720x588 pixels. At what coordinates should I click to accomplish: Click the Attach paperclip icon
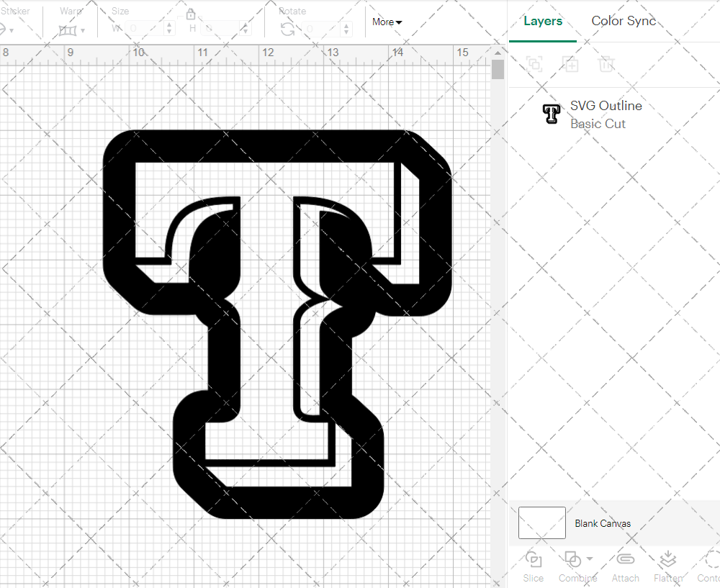[x=625, y=560]
